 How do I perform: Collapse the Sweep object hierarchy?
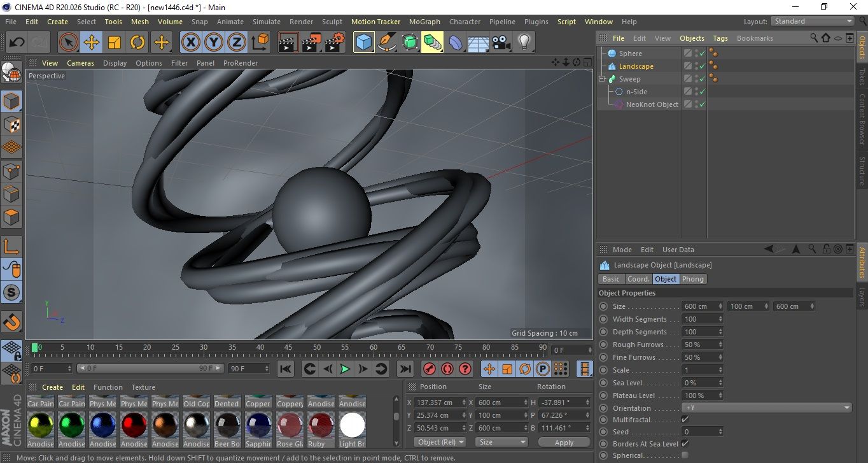602,79
